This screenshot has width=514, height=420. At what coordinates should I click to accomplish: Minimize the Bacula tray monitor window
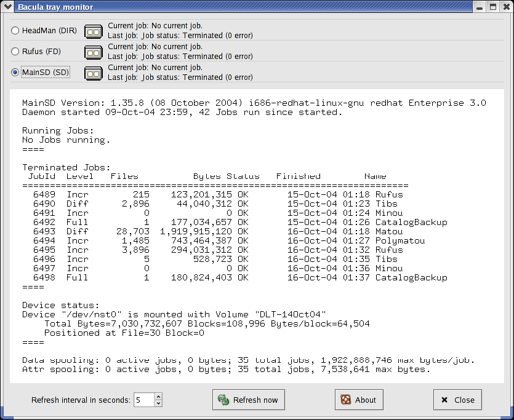(481, 7)
